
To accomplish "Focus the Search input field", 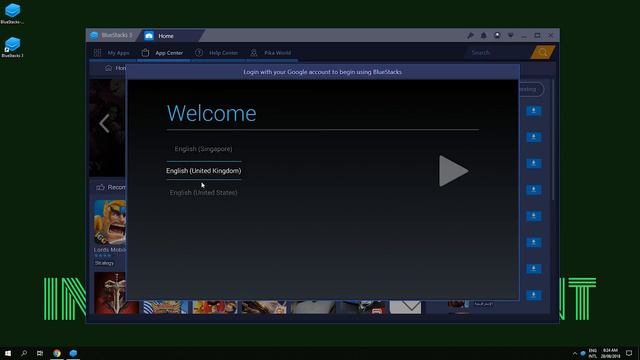I will point(498,53).
